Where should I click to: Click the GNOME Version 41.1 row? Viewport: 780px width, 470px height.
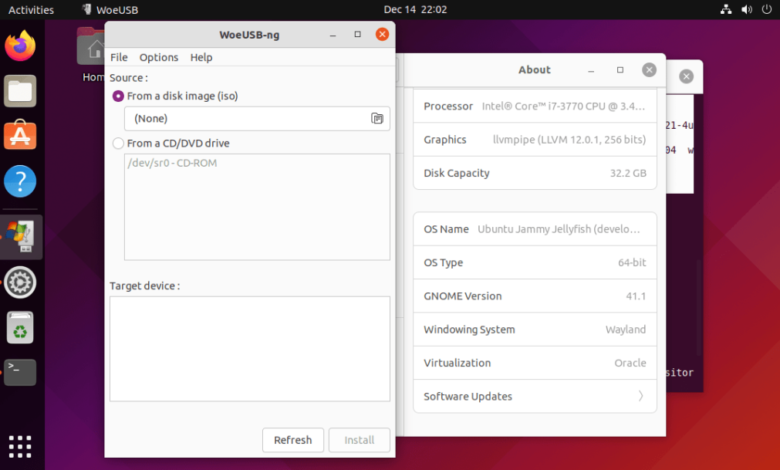(x=535, y=296)
